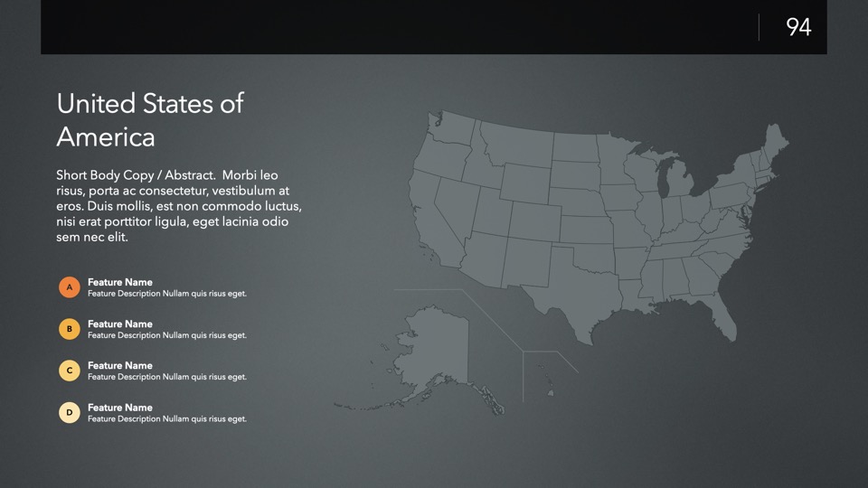Viewport: 868px width, 488px height.
Task: Click the D badge circle
Action: click(x=70, y=413)
